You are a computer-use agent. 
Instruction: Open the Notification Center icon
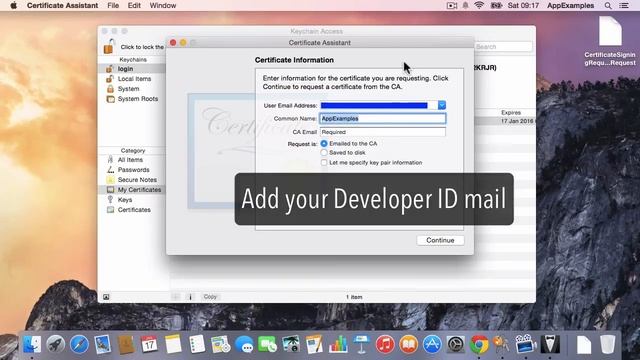pos(624,6)
